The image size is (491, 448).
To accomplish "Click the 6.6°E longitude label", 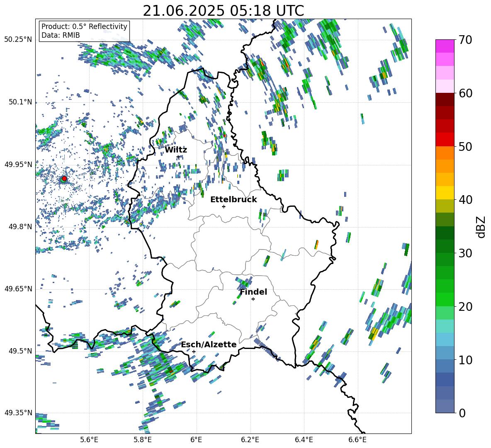I will click(357, 440).
